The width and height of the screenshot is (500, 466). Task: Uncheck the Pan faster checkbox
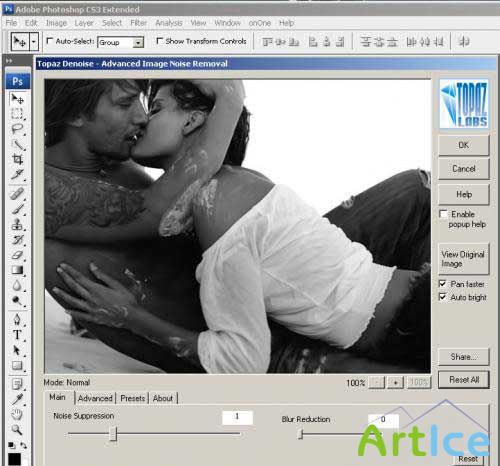[x=442, y=284]
